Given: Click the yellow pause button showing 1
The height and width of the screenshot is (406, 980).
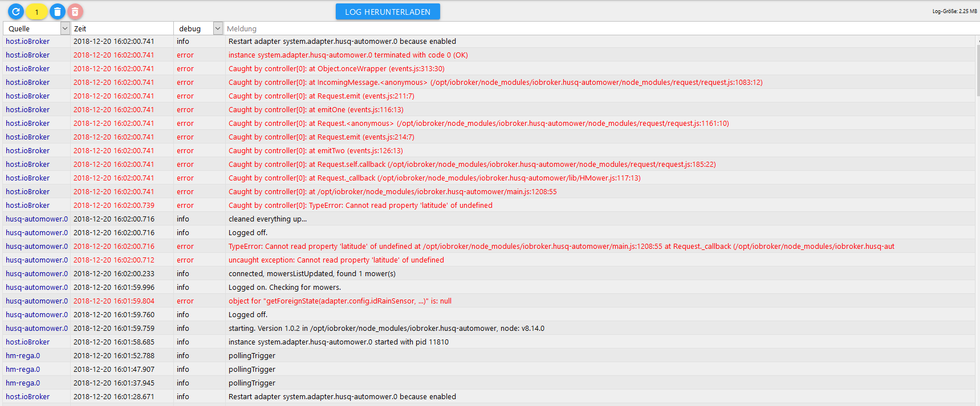Looking at the screenshot, I should click(36, 11).
